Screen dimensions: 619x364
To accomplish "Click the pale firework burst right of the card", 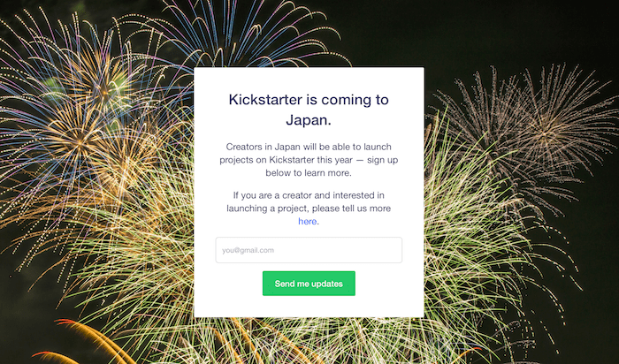I will pyautogui.click(x=522, y=124).
